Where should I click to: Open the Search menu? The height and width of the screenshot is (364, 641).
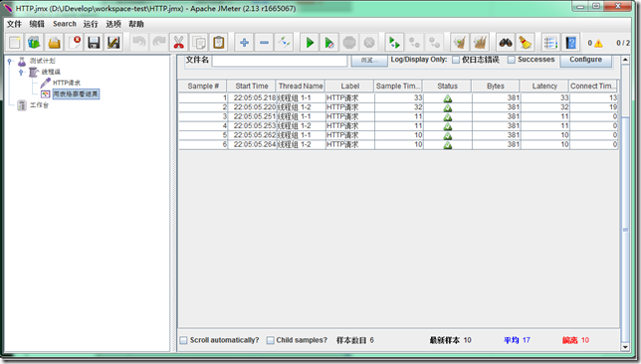64,24
